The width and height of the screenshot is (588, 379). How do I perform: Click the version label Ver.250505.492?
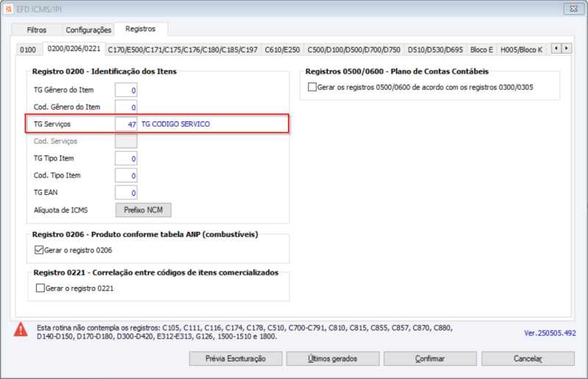point(550,333)
